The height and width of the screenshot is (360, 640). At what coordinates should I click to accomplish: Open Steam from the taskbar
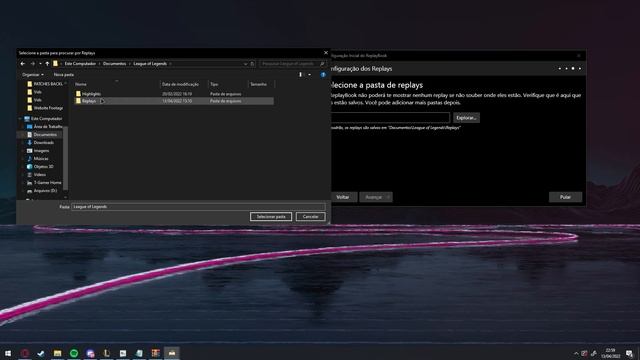coord(41,353)
